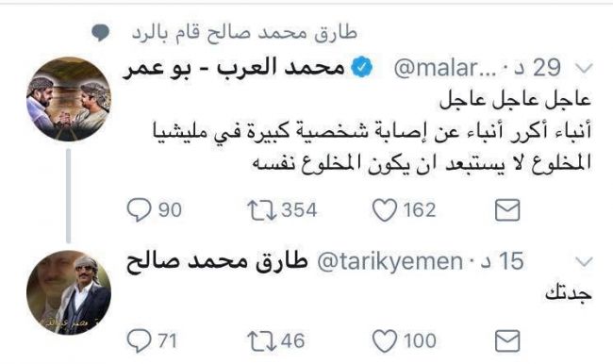The height and width of the screenshot is (364, 613).
Task: Like the tweet with 162 likes
Action: click(384, 210)
